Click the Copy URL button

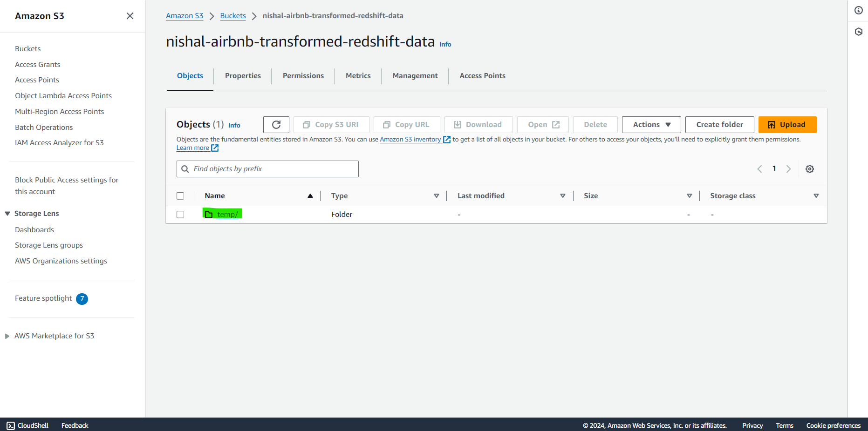pyautogui.click(x=407, y=125)
